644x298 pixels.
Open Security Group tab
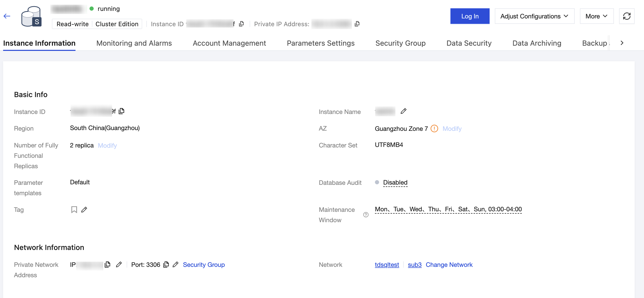pos(400,43)
